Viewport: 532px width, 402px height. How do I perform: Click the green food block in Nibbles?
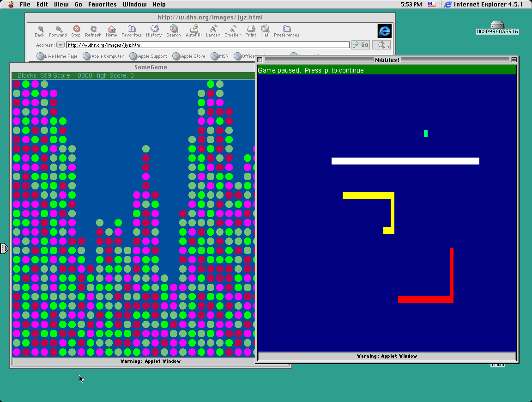426,133
